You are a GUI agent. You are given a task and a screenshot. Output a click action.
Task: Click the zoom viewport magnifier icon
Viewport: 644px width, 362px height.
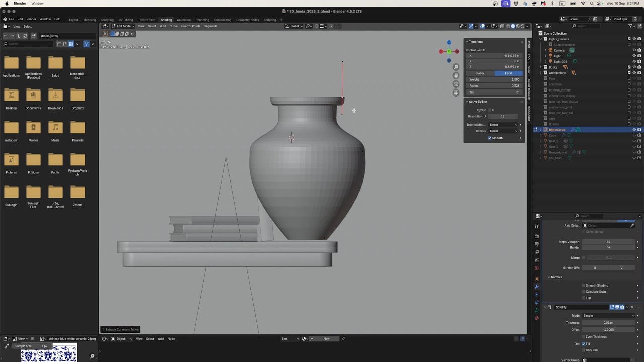coord(456,67)
